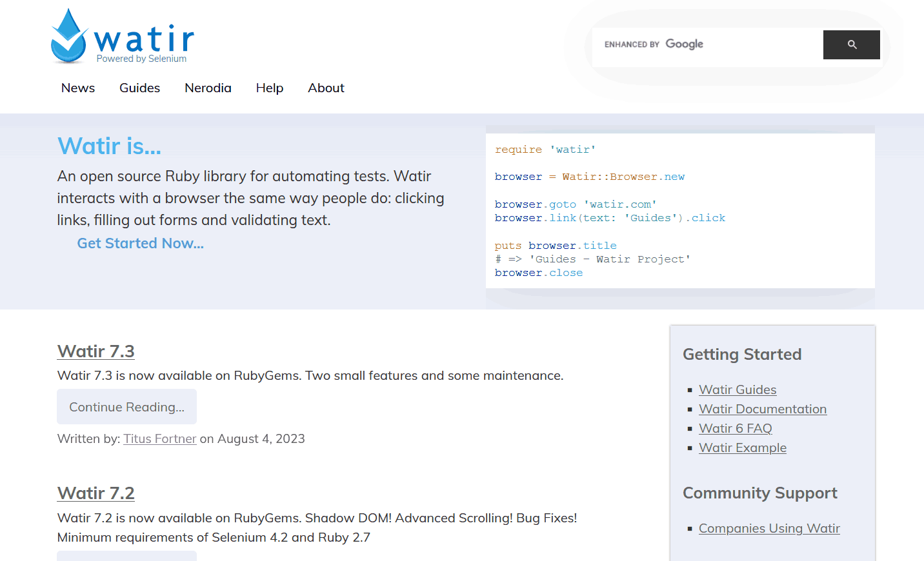Navigate to the About page
The image size is (924, 561).
[326, 88]
